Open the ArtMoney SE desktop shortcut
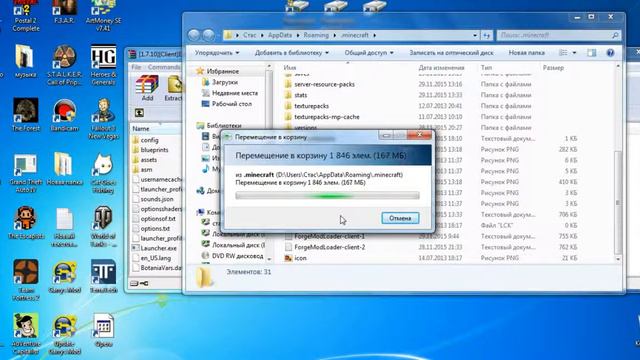The width and height of the screenshot is (640, 360). [x=103, y=16]
